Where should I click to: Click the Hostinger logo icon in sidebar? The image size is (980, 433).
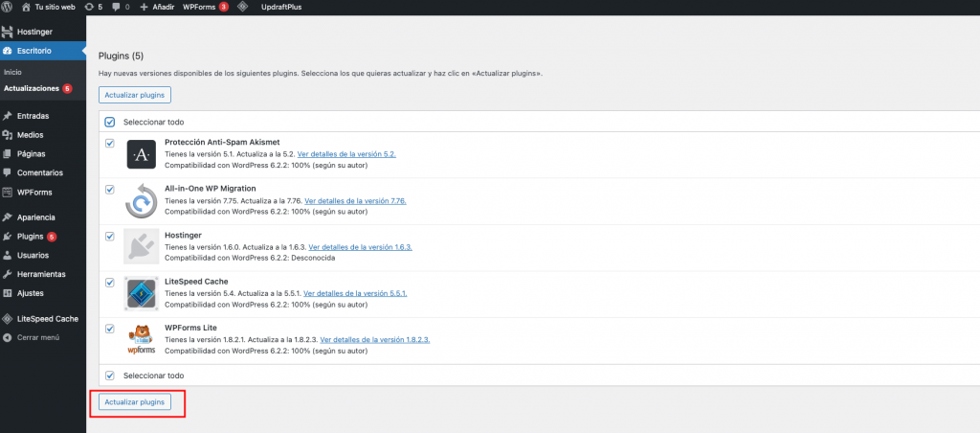pos(8,32)
